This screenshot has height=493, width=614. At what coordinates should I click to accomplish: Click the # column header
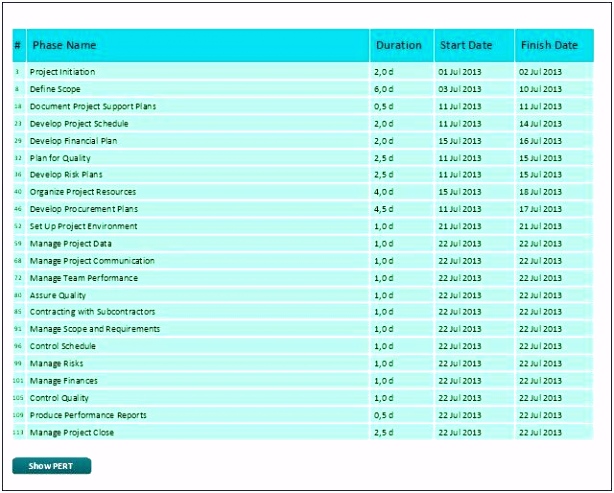(19, 45)
